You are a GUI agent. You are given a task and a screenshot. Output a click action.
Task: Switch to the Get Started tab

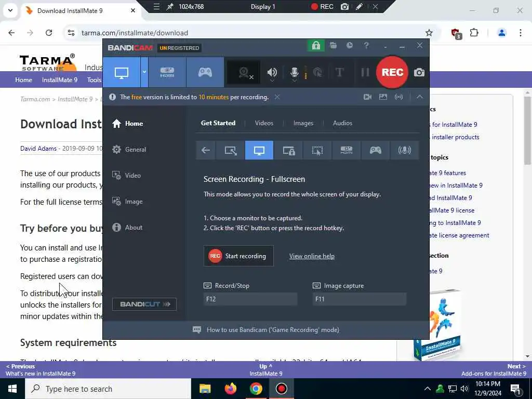(x=218, y=123)
